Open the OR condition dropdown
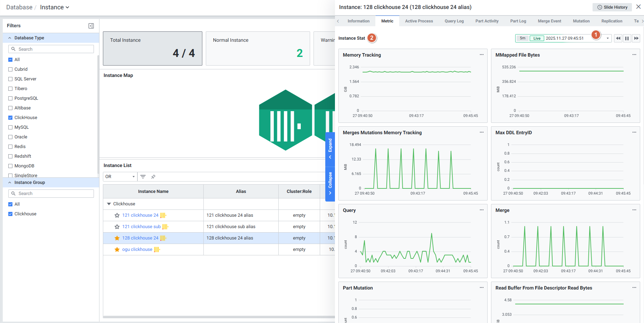Screen dimensions: 644x323 [x=120, y=177]
